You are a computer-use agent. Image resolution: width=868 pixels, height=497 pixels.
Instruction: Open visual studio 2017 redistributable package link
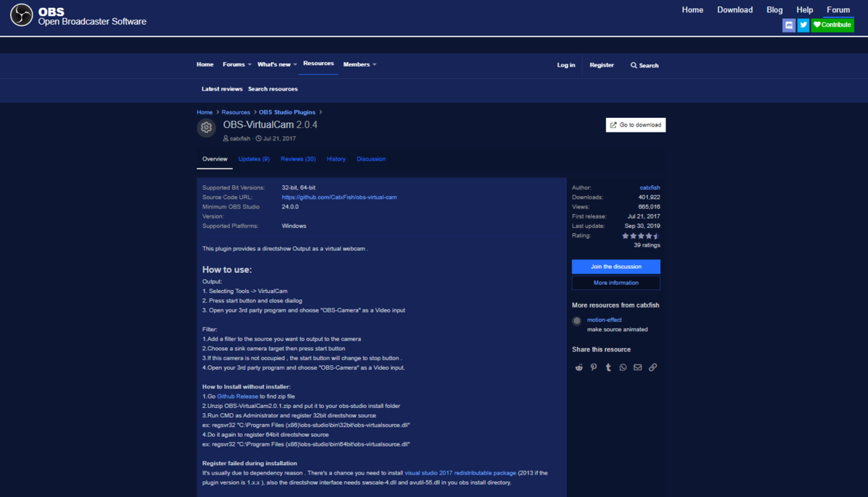click(x=460, y=473)
